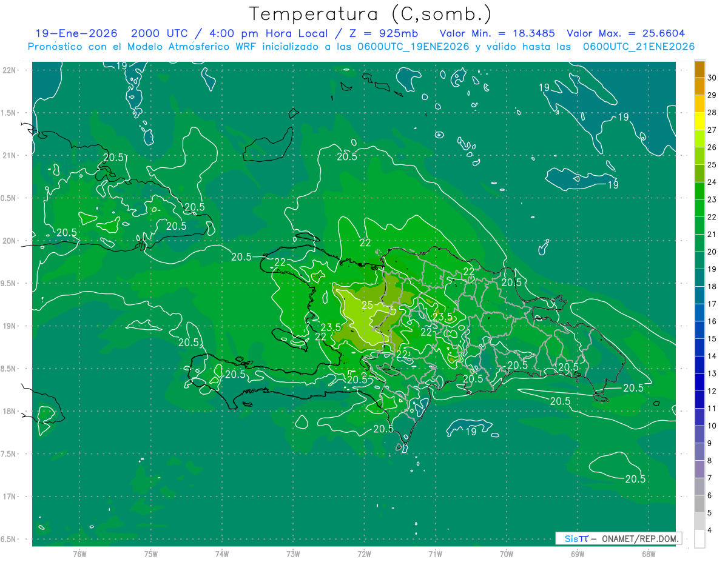Screen dimensions: 728x562
Task: Click the "9.5N" latitude label
Action: point(9,283)
